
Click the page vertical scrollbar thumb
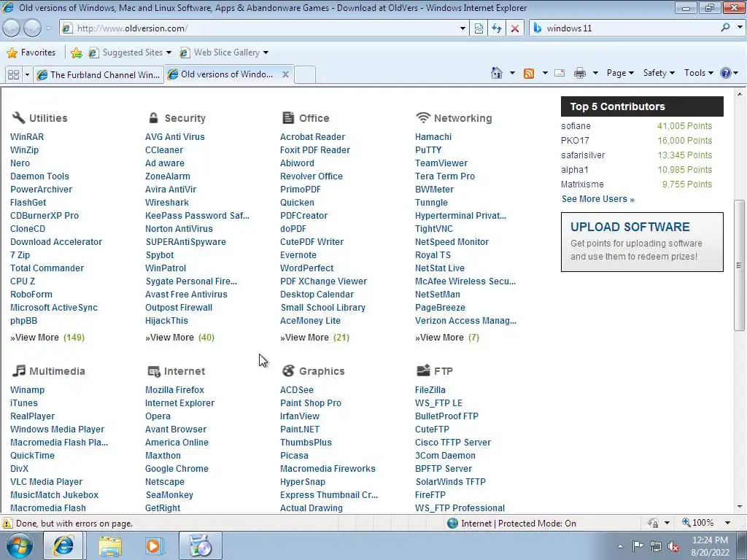tap(740, 265)
